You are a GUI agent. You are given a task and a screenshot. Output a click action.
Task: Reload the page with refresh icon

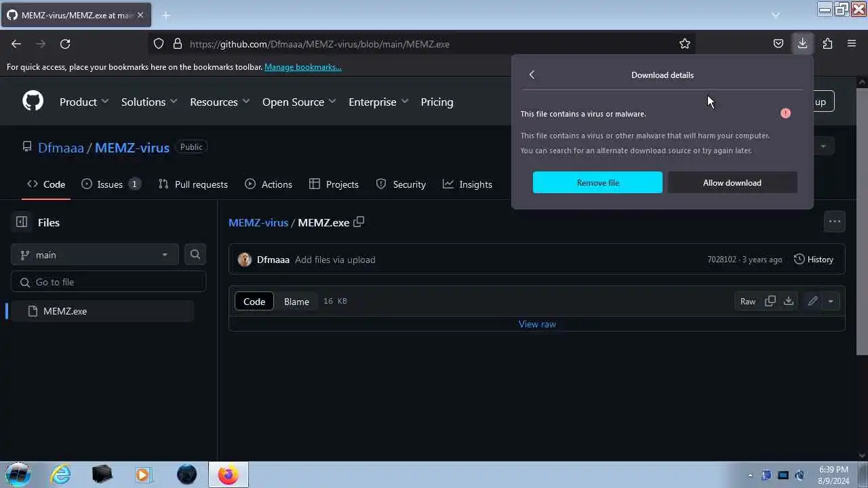point(65,43)
